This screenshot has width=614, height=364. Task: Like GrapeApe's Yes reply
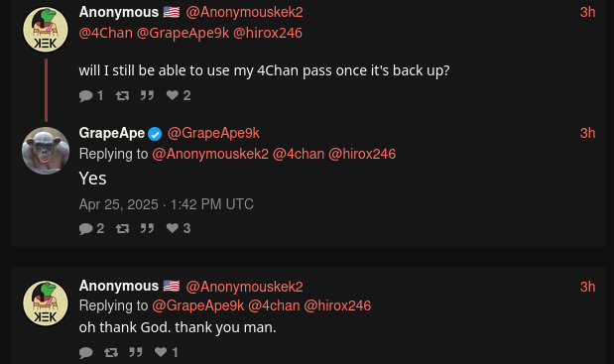pos(179,228)
